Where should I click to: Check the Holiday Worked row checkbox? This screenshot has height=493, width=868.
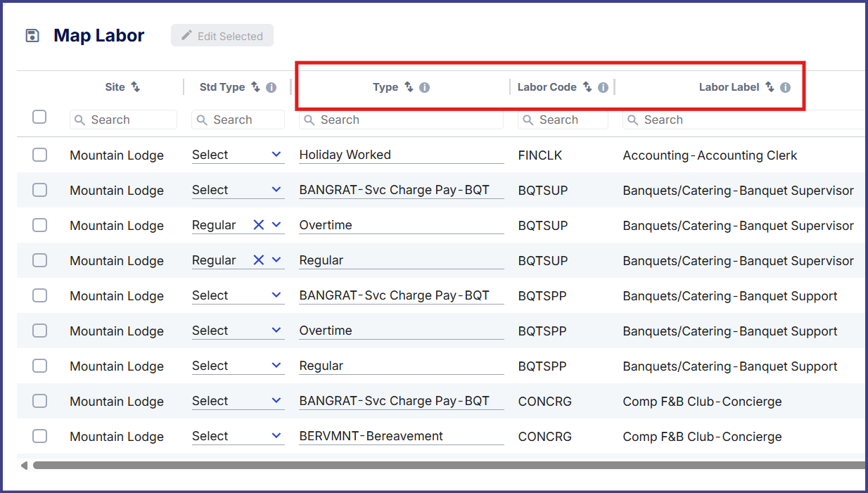click(x=39, y=155)
